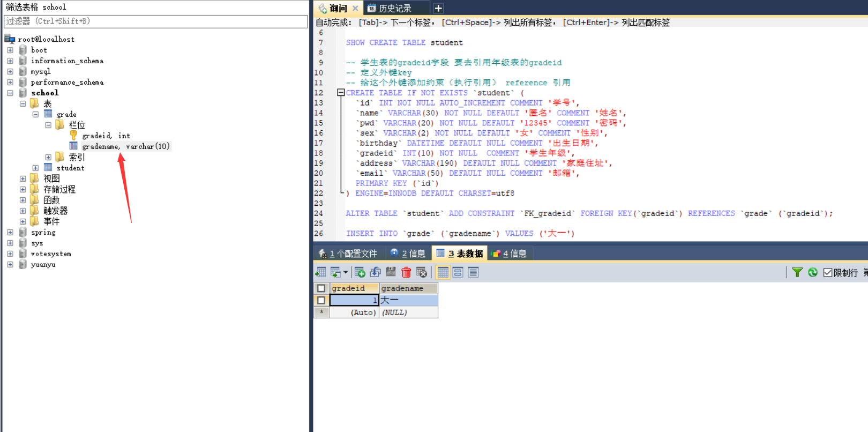Click the 触发器 folder icon
Image resolution: width=868 pixels, height=432 pixels.
(x=35, y=210)
